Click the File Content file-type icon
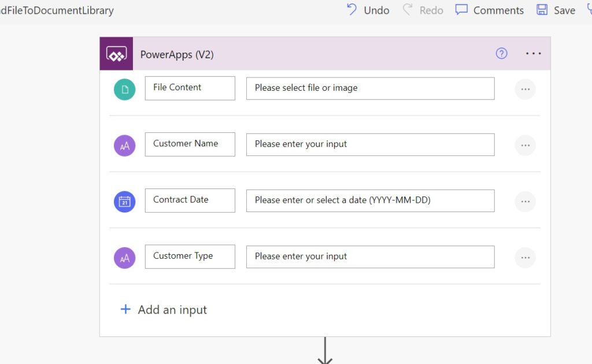Viewport: 592px width, 364px height. (124, 90)
